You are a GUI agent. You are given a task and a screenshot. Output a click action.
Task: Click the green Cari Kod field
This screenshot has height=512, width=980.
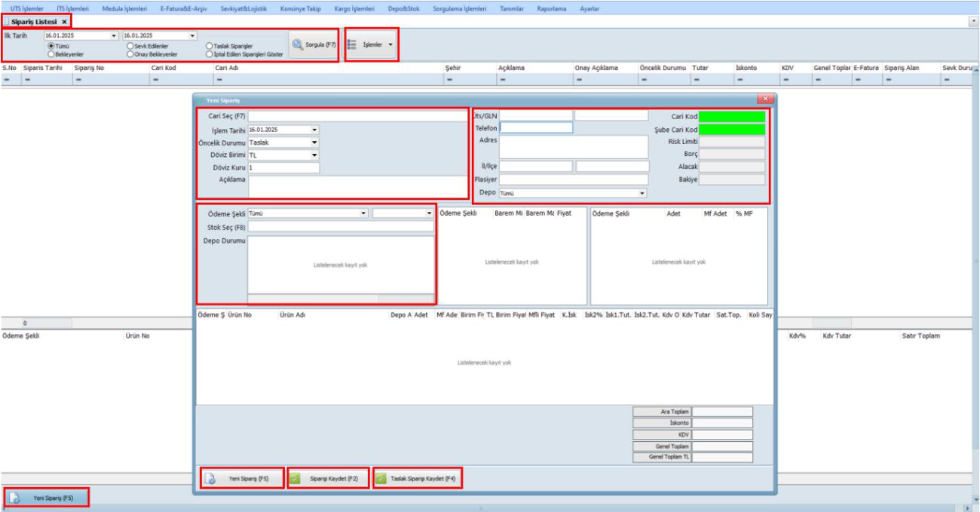(x=732, y=116)
